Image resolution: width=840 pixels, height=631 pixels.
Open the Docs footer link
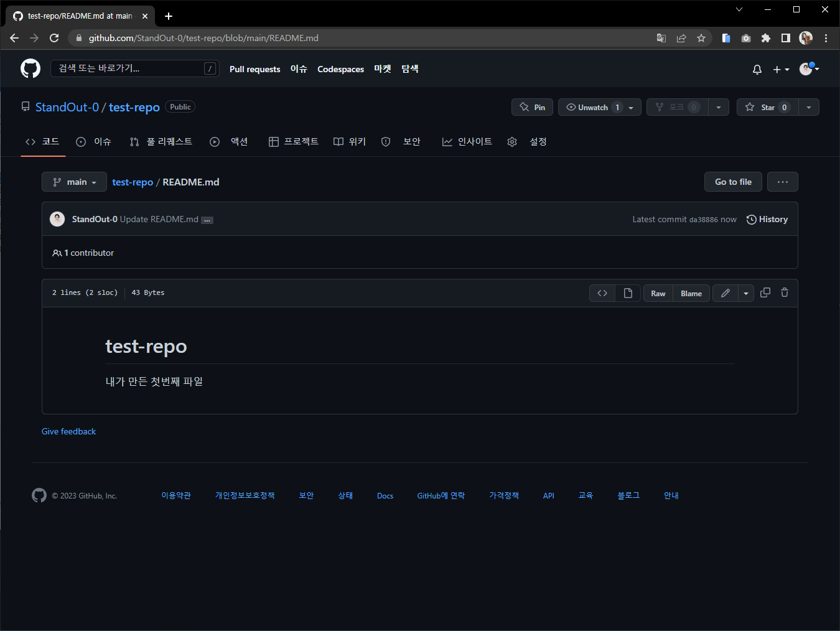(x=385, y=496)
